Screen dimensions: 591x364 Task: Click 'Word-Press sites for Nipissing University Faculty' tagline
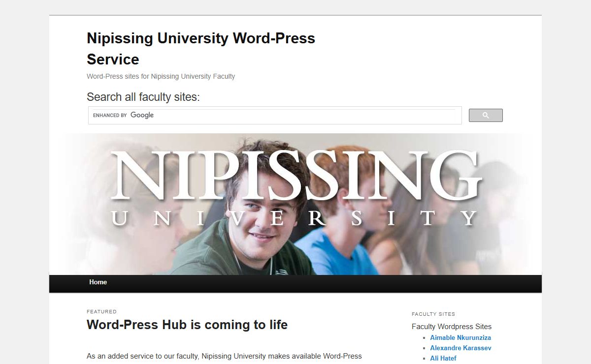pos(161,76)
